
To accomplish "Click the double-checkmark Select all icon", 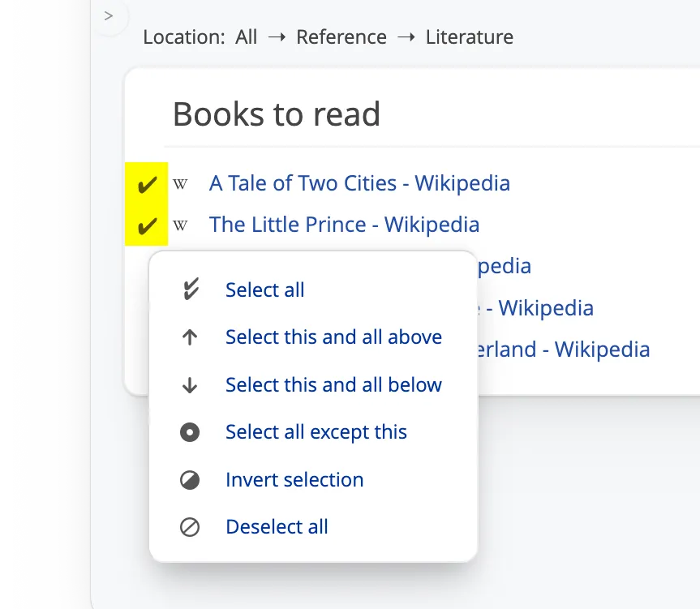I will coord(190,290).
